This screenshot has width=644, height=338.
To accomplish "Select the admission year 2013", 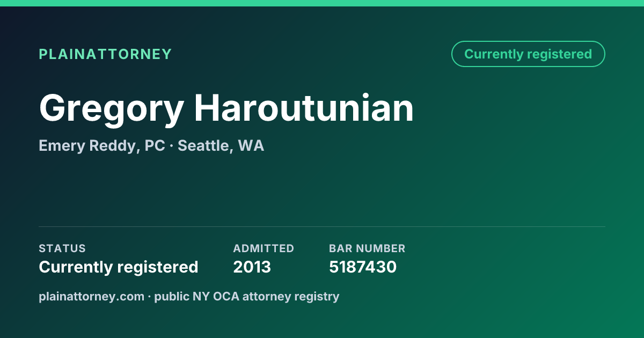I will coord(252,267).
